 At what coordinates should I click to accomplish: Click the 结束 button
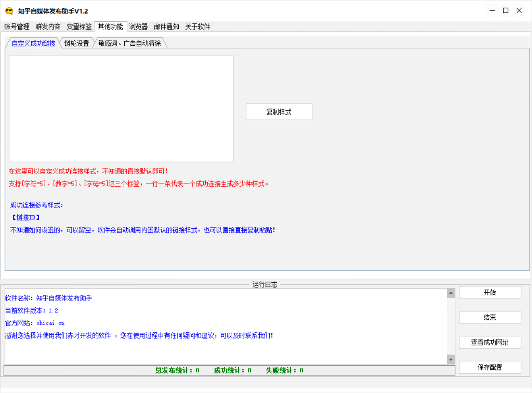(490, 317)
